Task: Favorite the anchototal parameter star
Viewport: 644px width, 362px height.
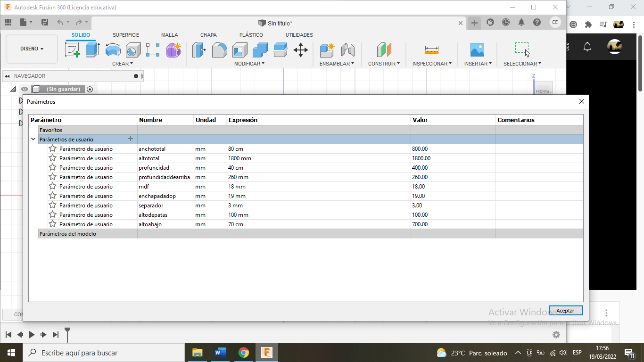Action: point(53,148)
